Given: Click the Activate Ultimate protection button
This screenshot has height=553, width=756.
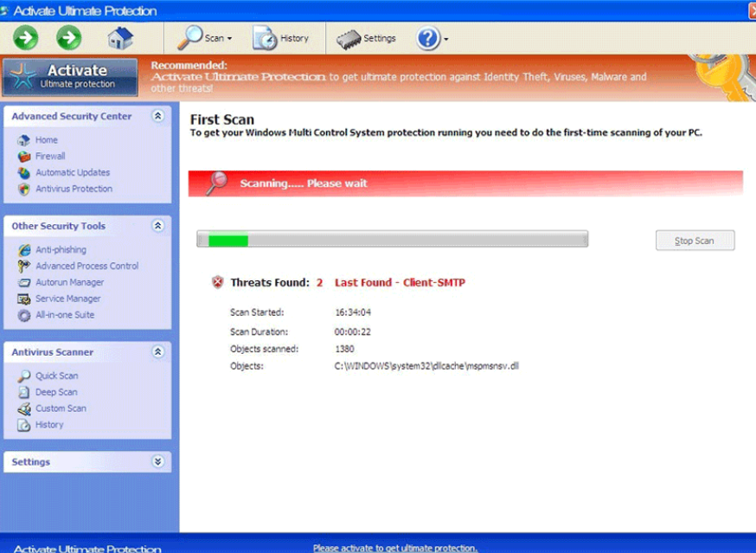Looking at the screenshot, I should 70,77.
